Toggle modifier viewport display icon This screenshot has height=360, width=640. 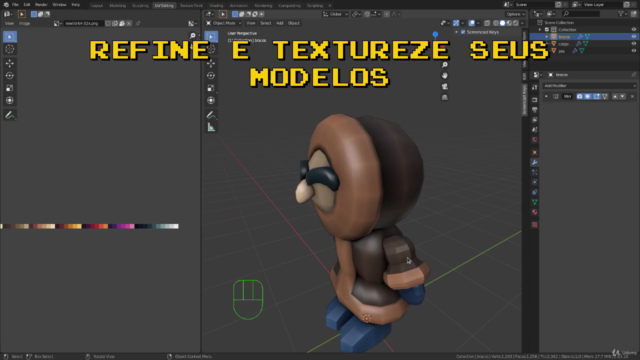(588, 96)
